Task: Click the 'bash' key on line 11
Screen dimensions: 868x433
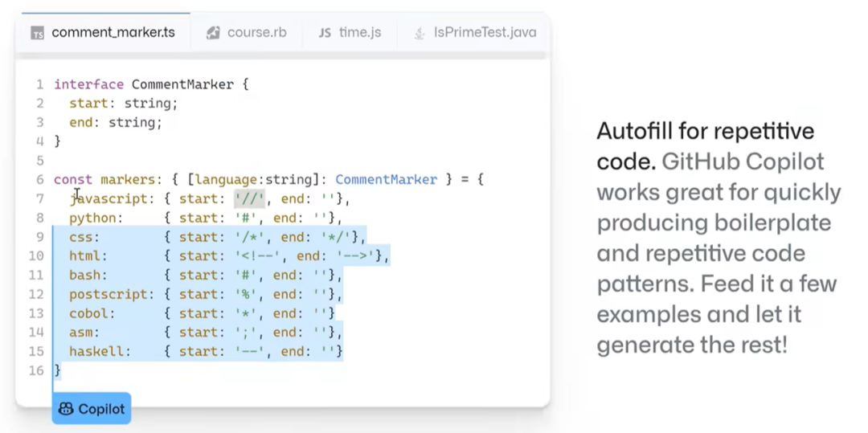Action: 84,275
